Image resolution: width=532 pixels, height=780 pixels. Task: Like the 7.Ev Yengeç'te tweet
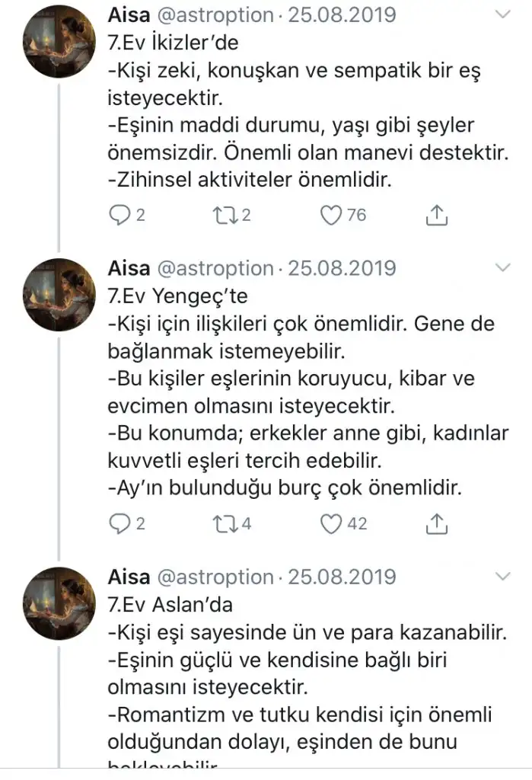(331, 523)
